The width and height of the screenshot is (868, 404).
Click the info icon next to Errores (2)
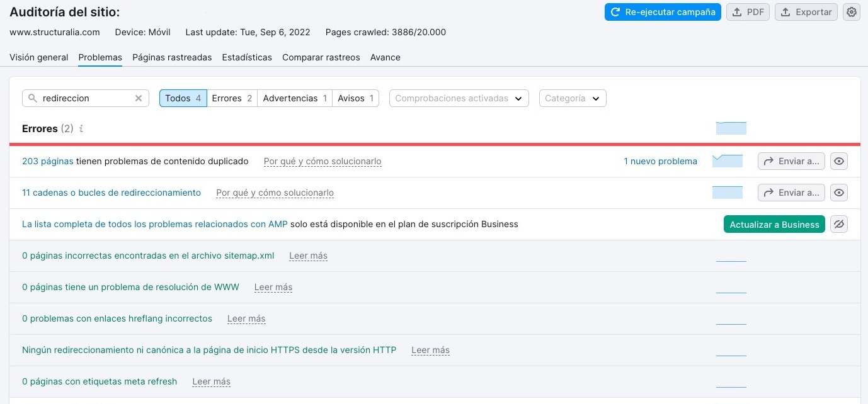click(80, 128)
